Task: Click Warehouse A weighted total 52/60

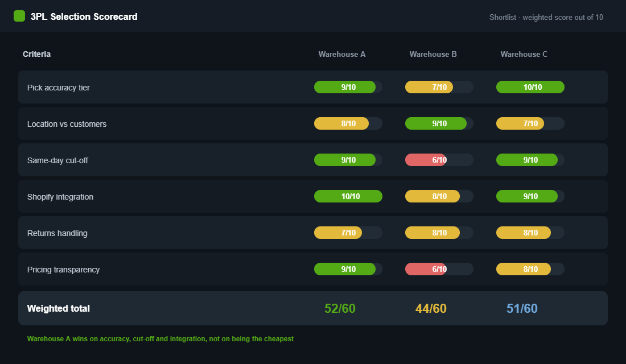Action: pyautogui.click(x=340, y=308)
